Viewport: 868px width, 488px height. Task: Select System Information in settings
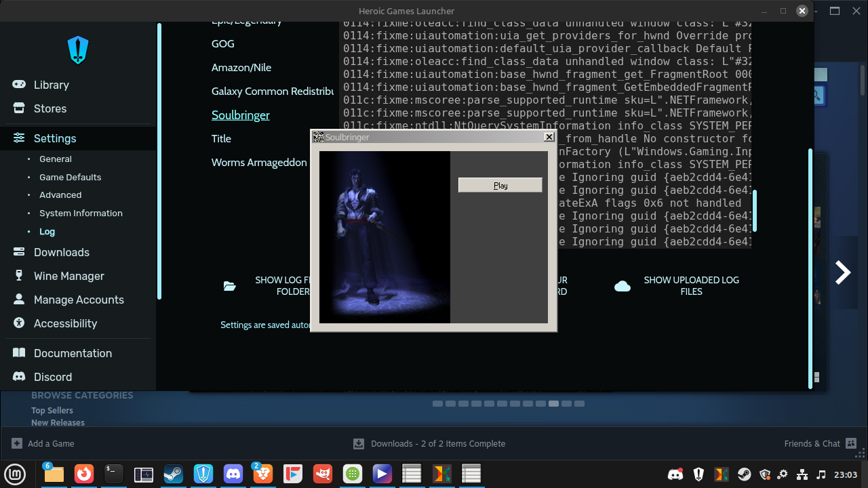81,213
